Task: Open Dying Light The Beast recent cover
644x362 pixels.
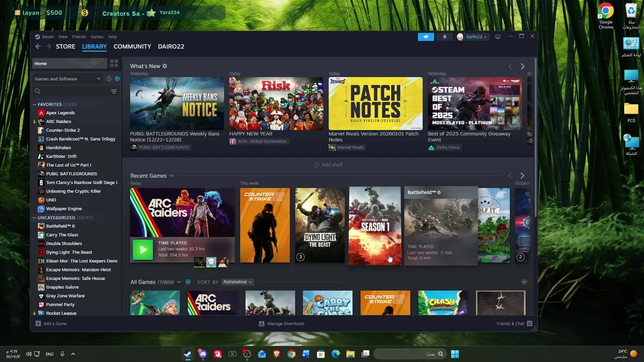Action: click(x=320, y=225)
